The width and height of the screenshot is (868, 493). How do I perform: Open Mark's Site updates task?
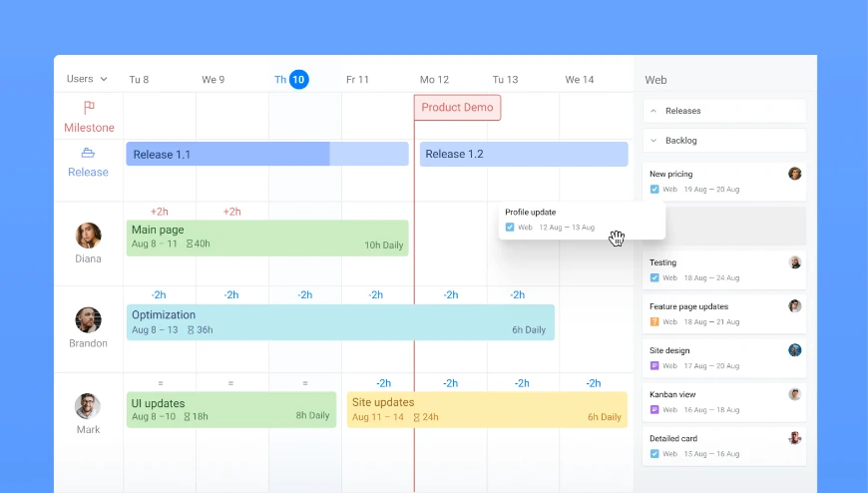[x=487, y=410]
